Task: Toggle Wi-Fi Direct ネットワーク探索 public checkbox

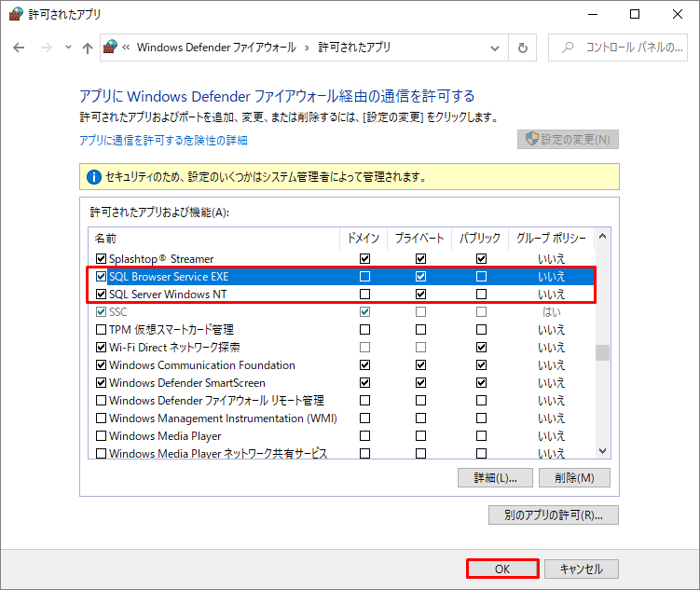Action: pyautogui.click(x=481, y=348)
